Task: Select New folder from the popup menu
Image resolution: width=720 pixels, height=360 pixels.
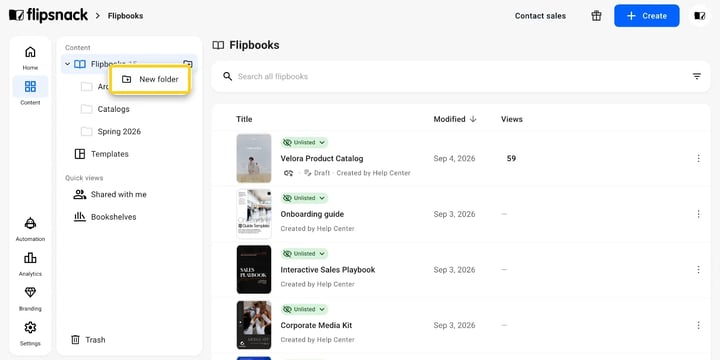Action: coord(150,79)
